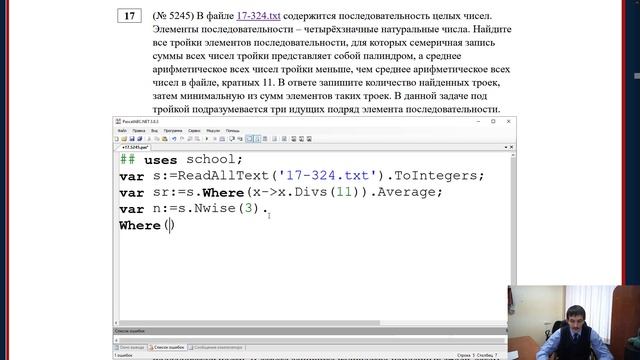
Task: Select the 17.5245.pas editor tab
Action: 135,147
